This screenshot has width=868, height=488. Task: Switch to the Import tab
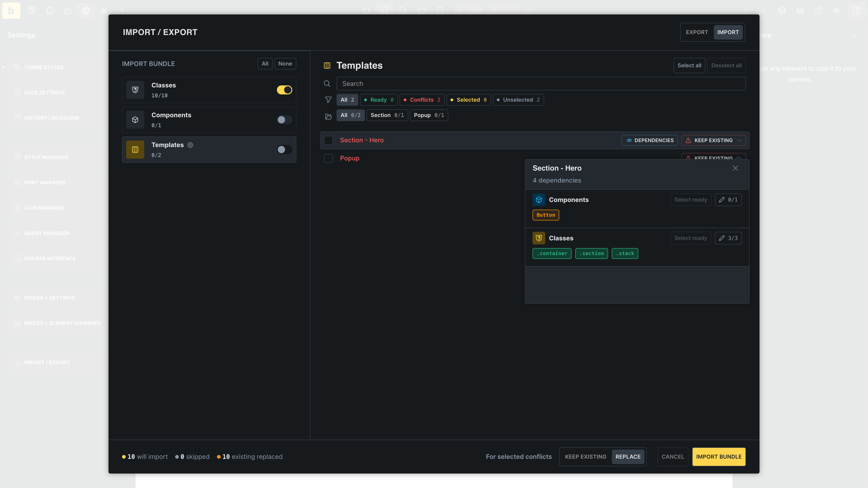(x=728, y=32)
